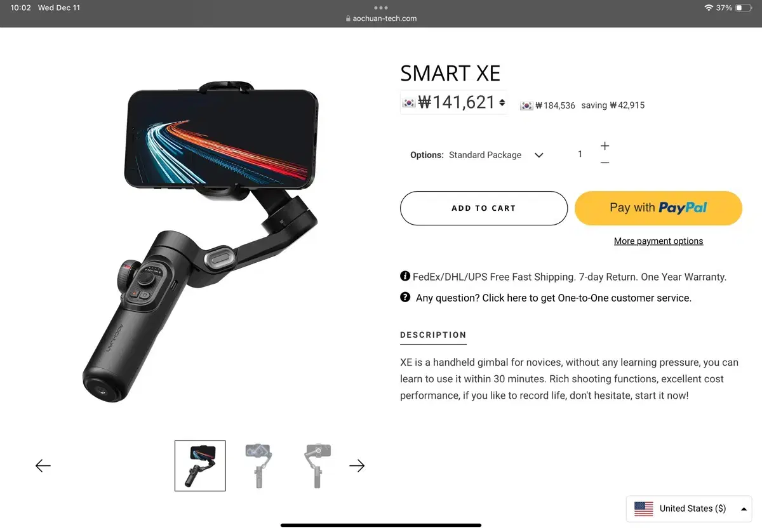
Task: Open the currency selector arrows next to ₩141,621
Action: point(502,102)
